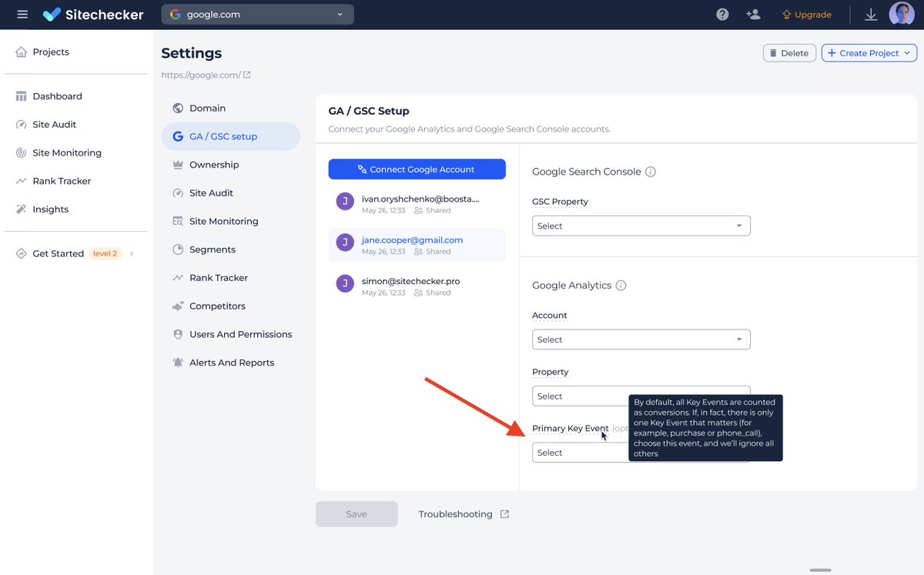The width and height of the screenshot is (924, 575).
Task: Select the Domain settings tab
Action: [x=230, y=109]
